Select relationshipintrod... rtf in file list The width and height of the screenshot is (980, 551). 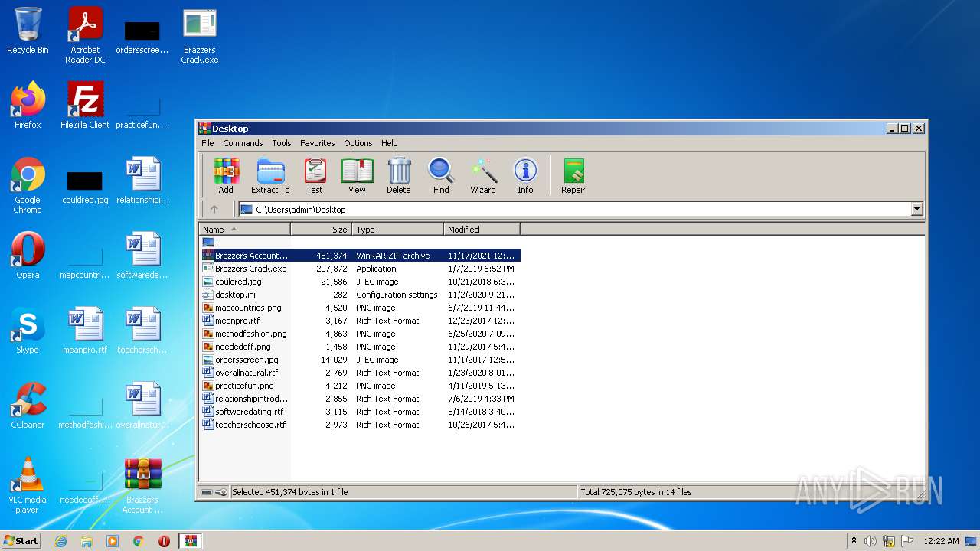pyautogui.click(x=361, y=399)
